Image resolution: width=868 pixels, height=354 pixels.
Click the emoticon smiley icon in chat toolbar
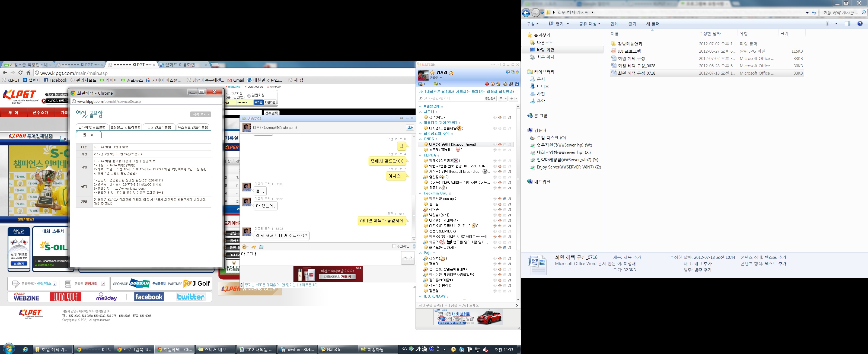click(245, 247)
